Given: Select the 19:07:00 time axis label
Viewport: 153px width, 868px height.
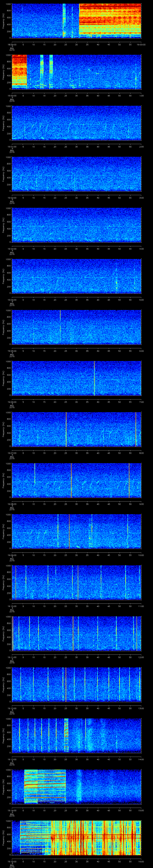Looking at the screenshot, I should [x=12, y=453].
